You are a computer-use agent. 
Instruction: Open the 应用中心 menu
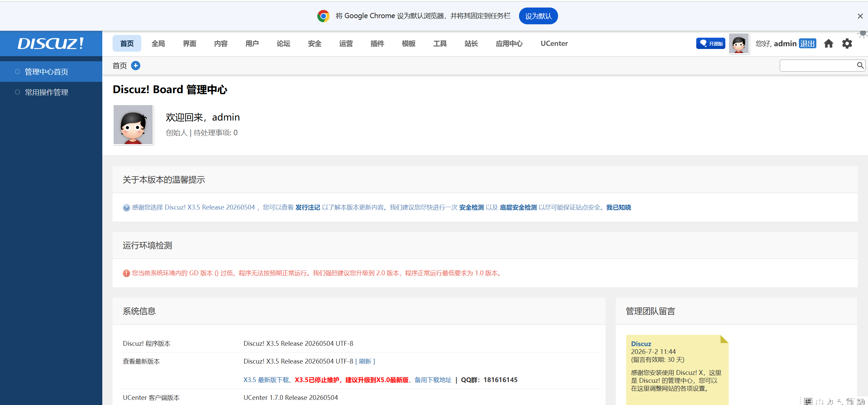pos(509,43)
